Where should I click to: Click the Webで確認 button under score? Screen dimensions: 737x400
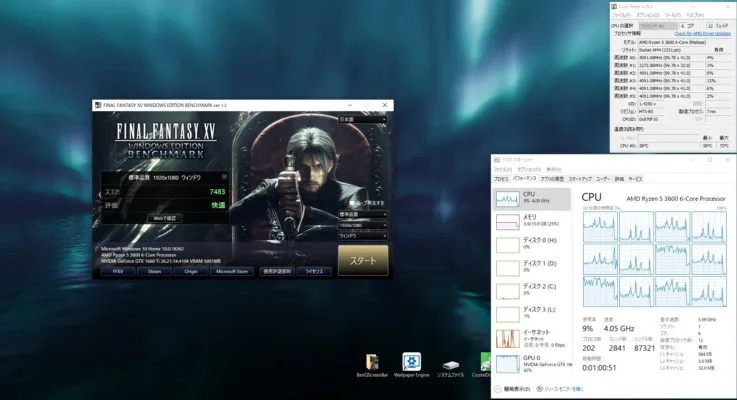coord(165,218)
